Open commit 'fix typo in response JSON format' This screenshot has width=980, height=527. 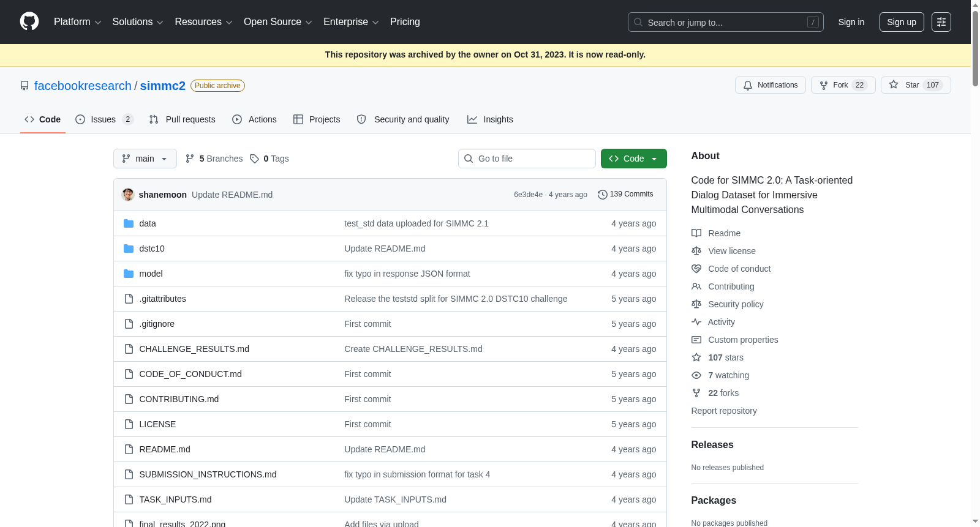pyautogui.click(x=407, y=274)
